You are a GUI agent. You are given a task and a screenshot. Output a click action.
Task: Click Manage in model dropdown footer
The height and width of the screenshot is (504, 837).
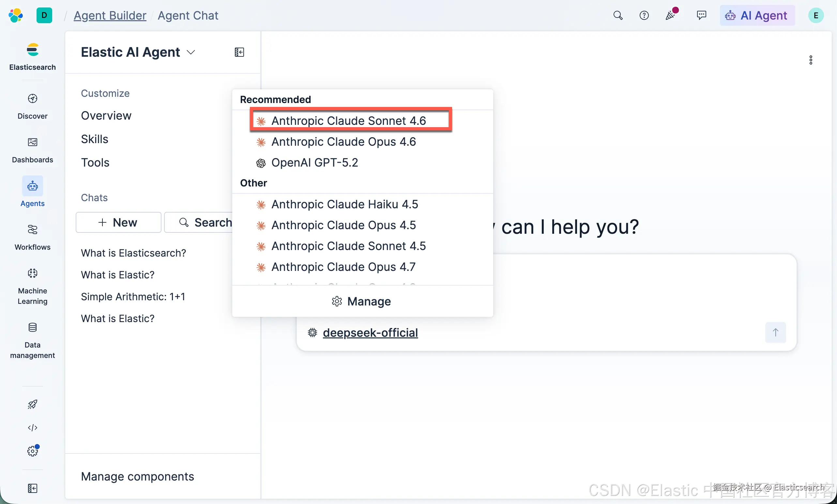pos(361,301)
